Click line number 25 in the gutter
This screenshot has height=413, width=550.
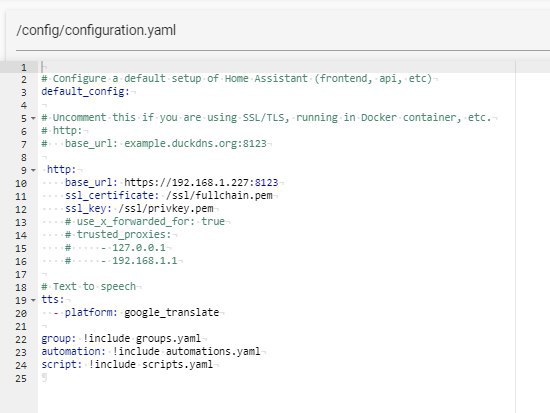(21, 379)
